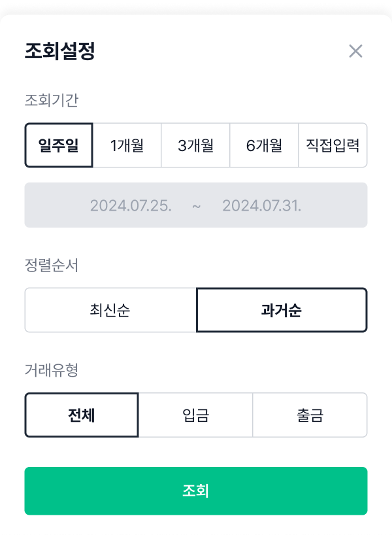
Task: Select 직접입력 for custom date entry
Action: tap(333, 145)
